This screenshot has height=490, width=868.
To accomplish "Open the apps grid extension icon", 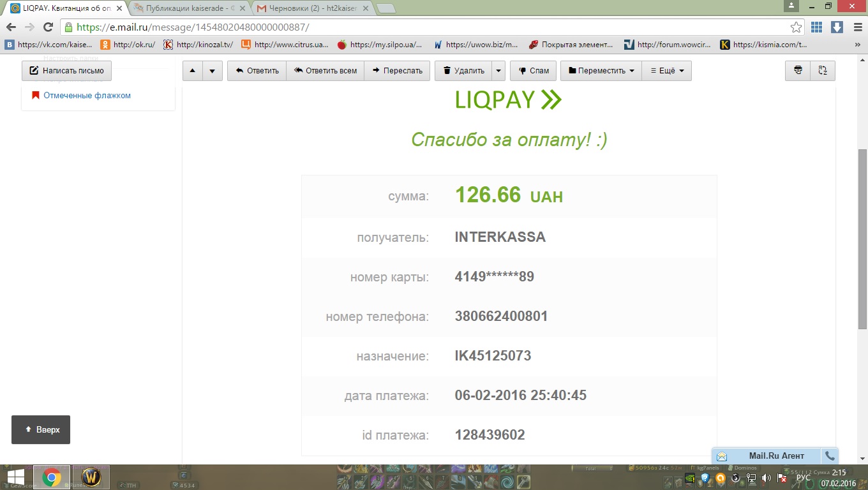I will point(816,27).
